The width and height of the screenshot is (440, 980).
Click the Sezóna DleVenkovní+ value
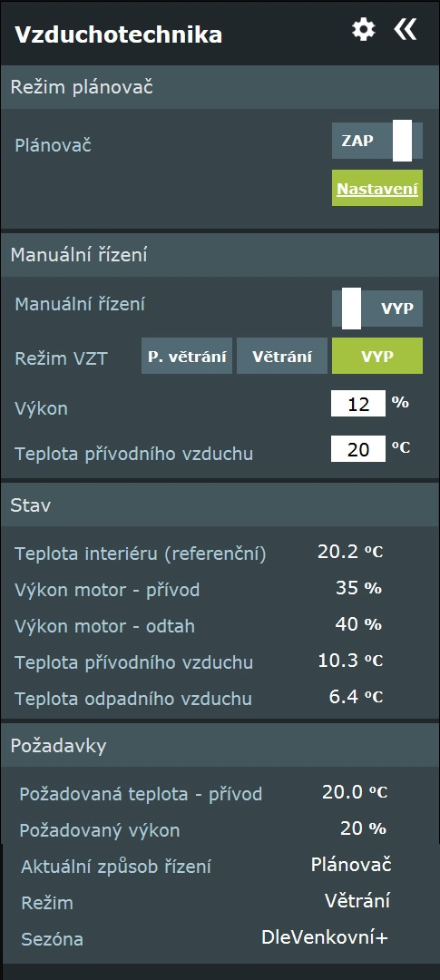325,937
